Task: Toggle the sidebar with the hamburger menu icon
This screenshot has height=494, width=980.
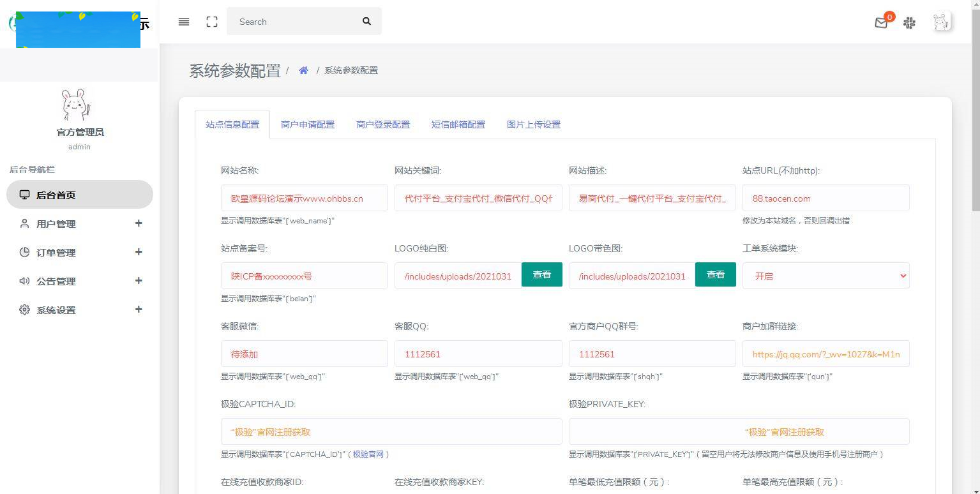Action: pos(183,21)
